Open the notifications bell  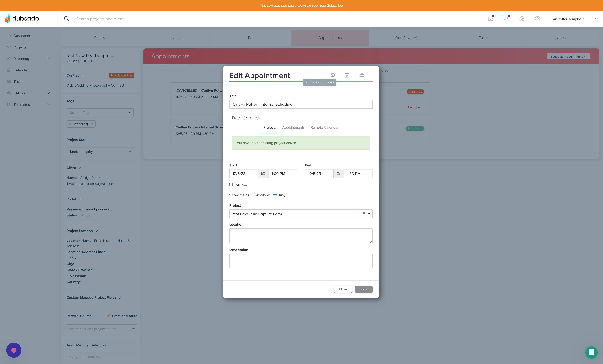coord(506,19)
